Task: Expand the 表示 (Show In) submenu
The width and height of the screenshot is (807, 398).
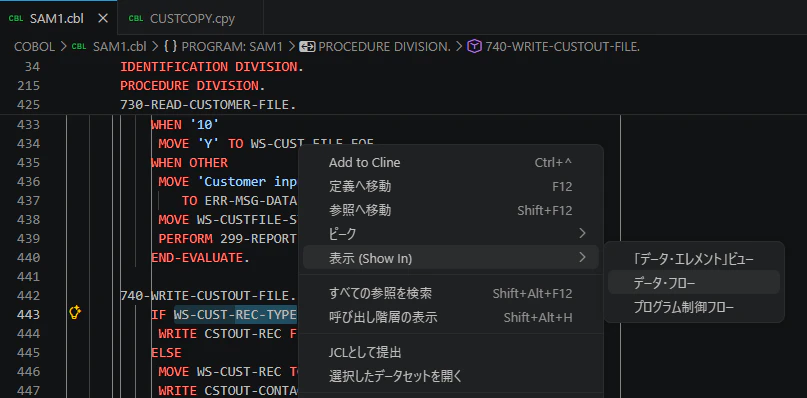Action: click(x=450, y=257)
